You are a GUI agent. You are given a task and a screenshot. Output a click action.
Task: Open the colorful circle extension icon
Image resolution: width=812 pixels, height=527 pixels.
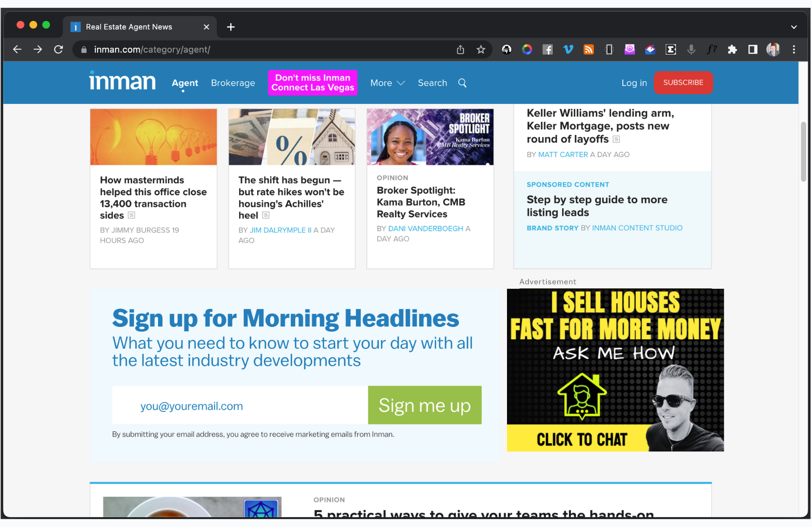pyautogui.click(x=527, y=49)
